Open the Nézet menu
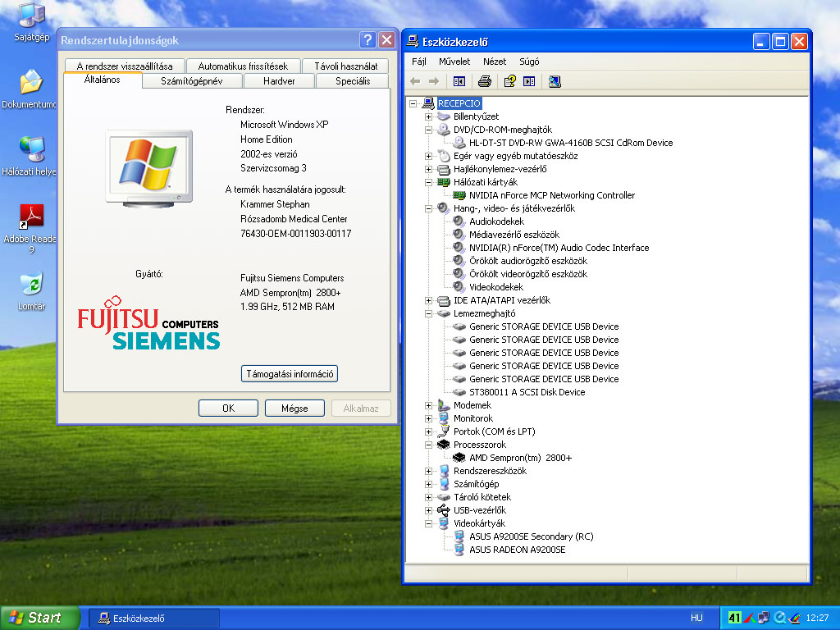840x630 pixels. pyautogui.click(x=495, y=62)
